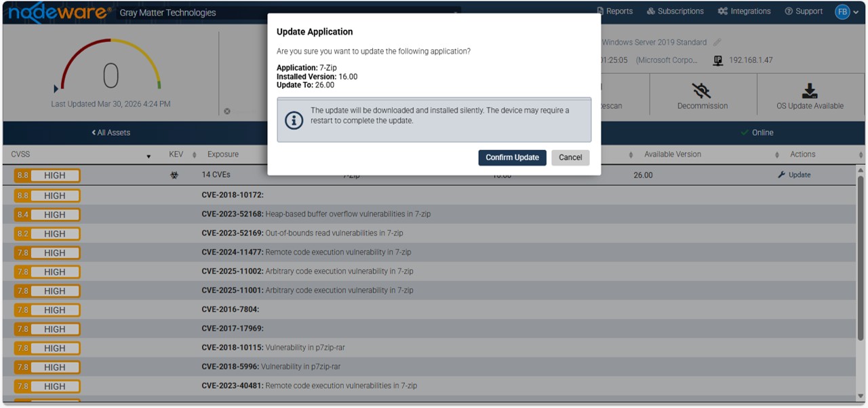Select the CVE-2025-11001 arbitrary code execution row

(x=429, y=290)
